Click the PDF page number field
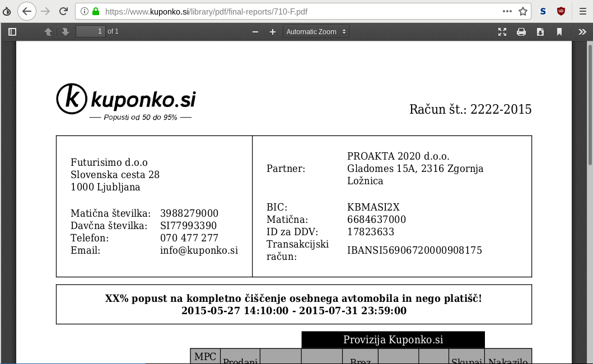Screen dimensions: 593x364 [90, 31]
